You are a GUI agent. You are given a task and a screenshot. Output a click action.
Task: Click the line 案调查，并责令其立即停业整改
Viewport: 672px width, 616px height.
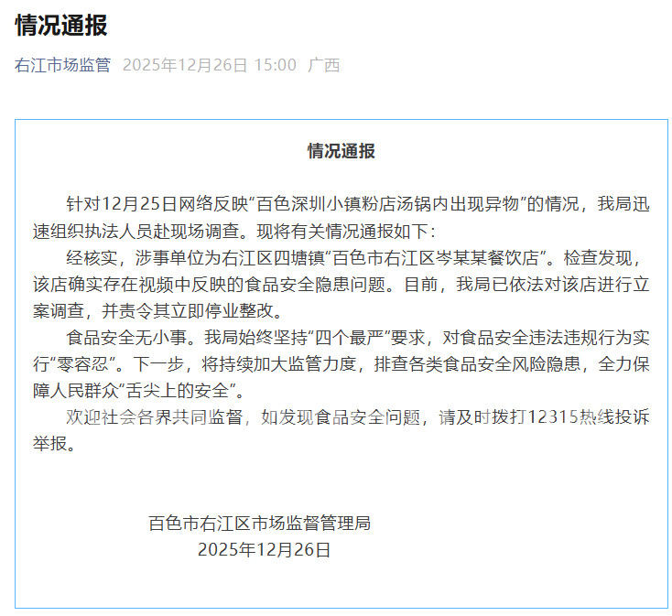pyautogui.click(x=157, y=310)
